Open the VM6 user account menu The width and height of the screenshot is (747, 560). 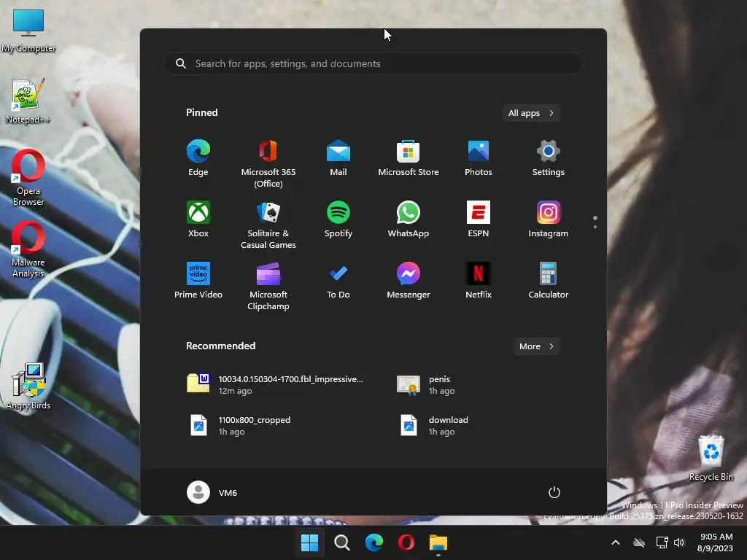212,492
